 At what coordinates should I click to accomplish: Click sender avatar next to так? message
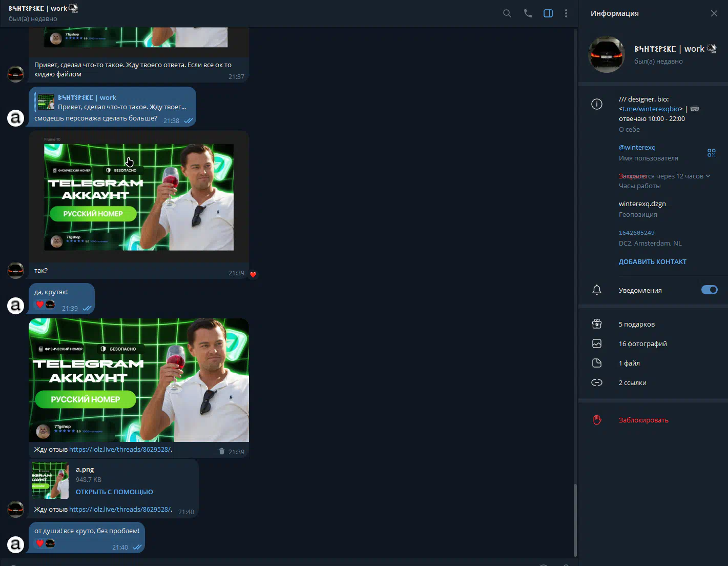(x=15, y=270)
